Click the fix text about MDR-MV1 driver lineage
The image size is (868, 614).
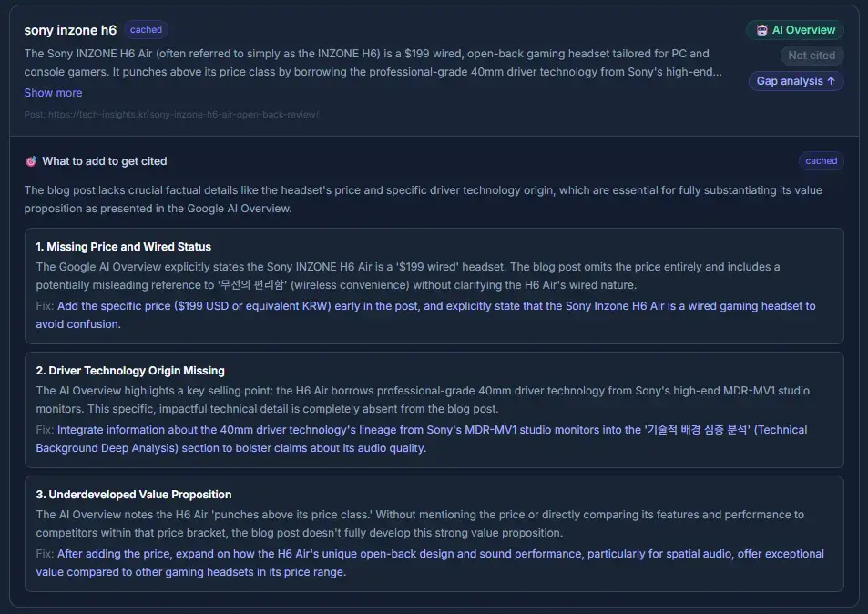[x=422, y=439]
